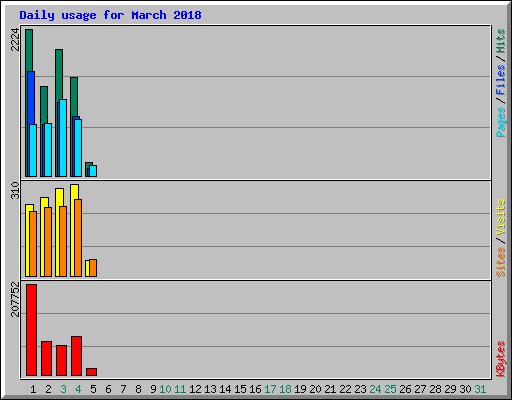Select the orange Sites bar for day 5

click(x=93, y=268)
